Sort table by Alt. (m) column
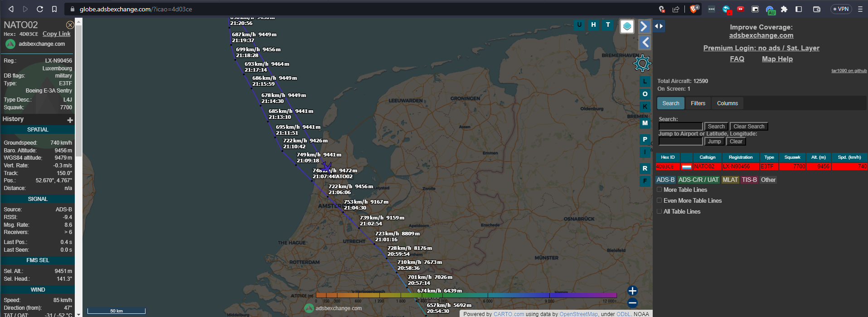Screen dimensions: 868x317 click(819, 157)
